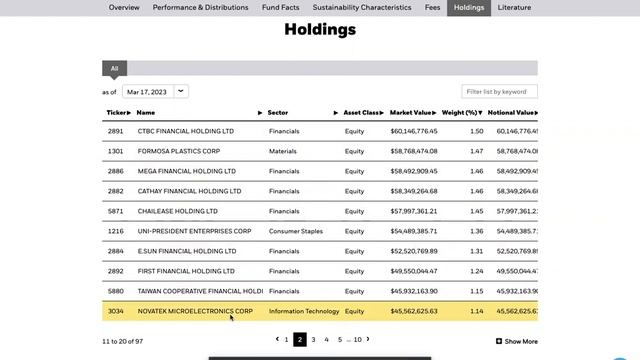Go to page 4 of holdings

point(327,340)
